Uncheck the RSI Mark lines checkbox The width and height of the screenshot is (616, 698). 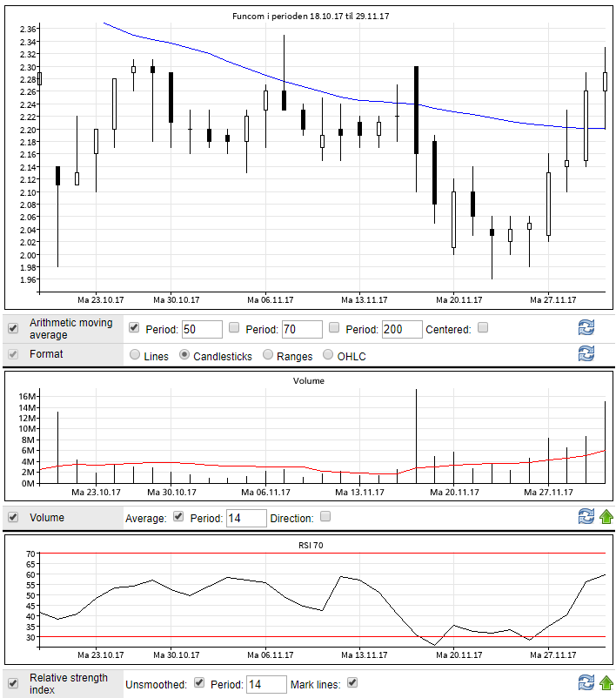(352, 682)
